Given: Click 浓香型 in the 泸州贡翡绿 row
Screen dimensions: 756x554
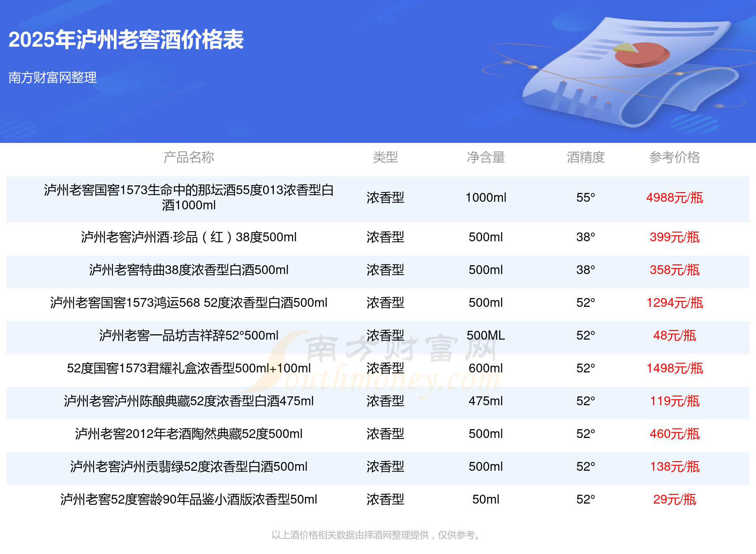Looking at the screenshot, I should coord(385,467).
